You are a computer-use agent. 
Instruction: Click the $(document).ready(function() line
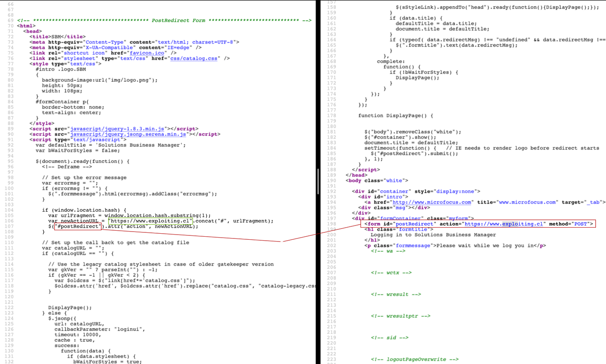83,161
